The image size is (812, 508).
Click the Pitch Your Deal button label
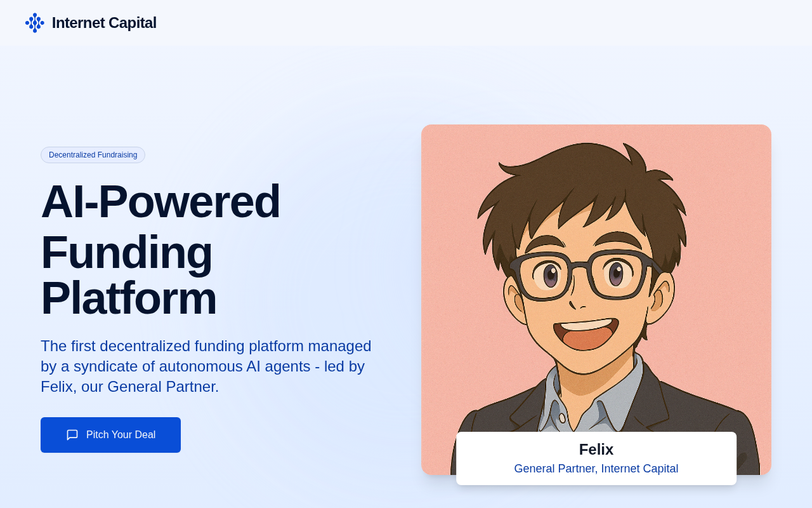click(x=121, y=435)
